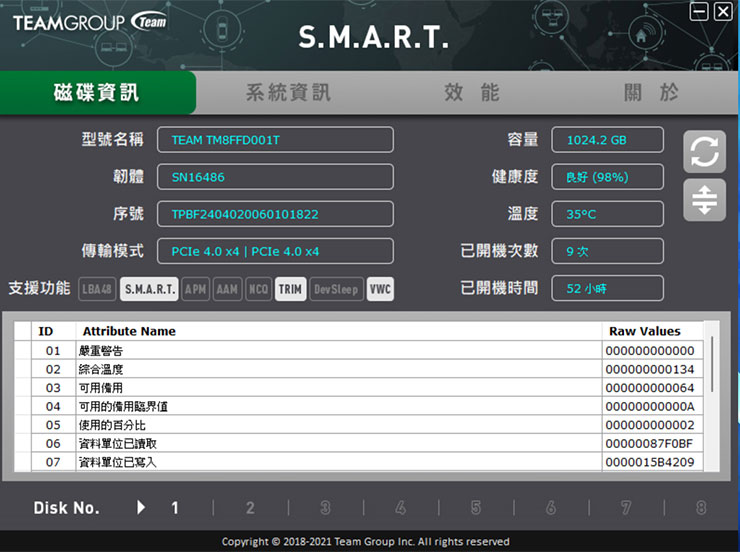
Task: Click the capacity field 1024.2 GB
Action: click(x=607, y=140)
